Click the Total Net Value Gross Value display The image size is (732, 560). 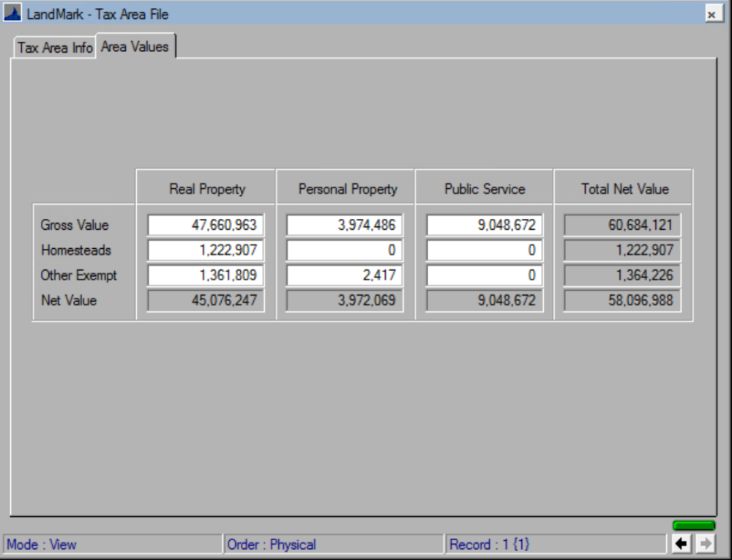(x=621, y=225)
